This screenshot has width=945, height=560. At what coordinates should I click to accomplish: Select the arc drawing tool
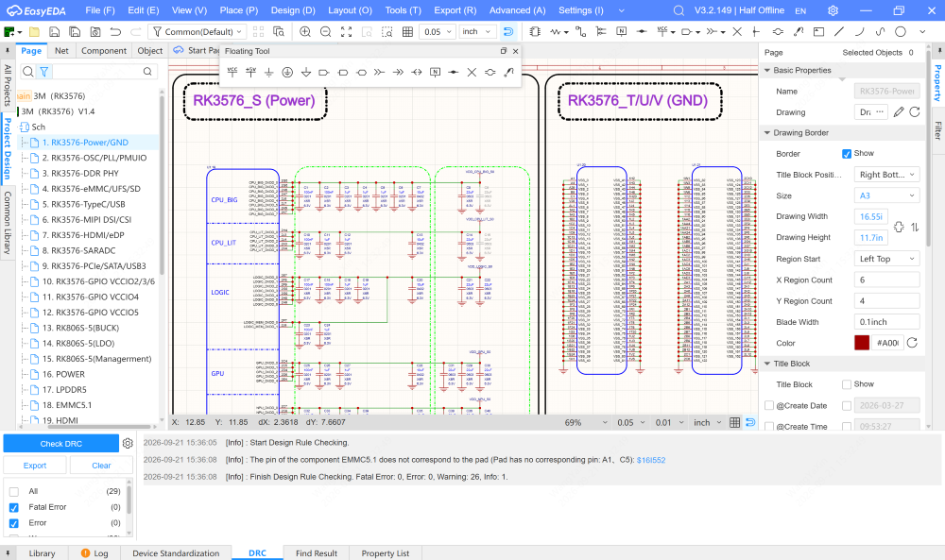point(859,31)
